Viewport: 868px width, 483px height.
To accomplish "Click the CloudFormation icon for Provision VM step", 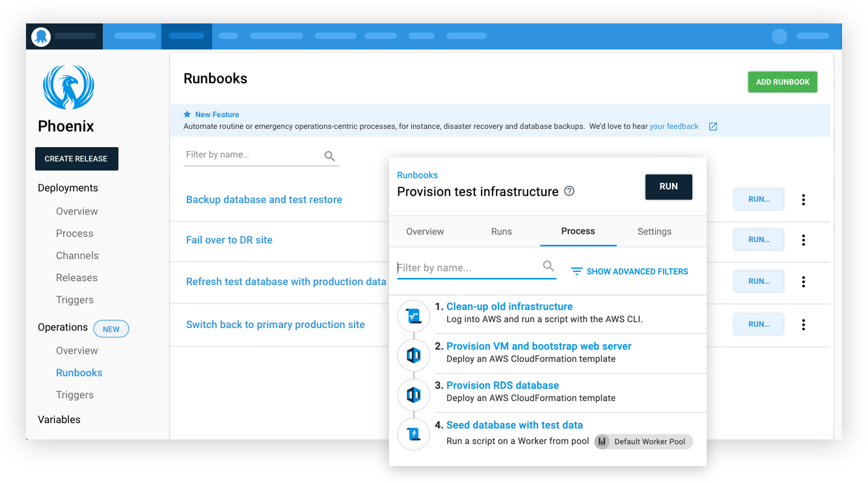I will tap(414, 355).
